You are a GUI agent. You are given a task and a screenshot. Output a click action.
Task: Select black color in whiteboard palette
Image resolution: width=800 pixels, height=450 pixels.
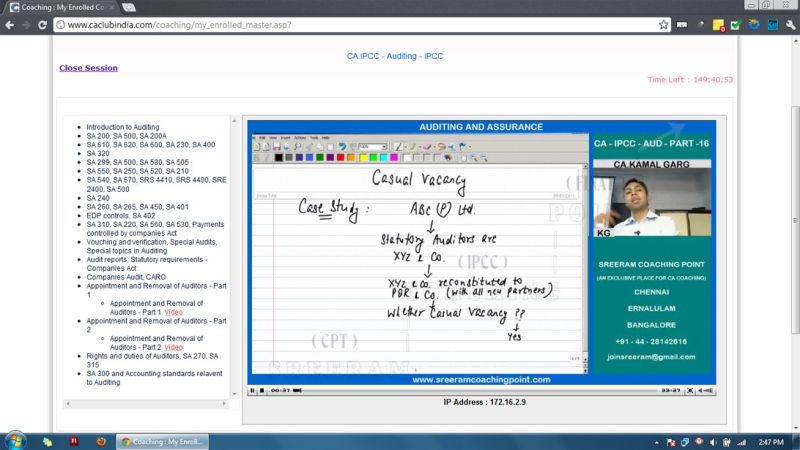coord(277,157)
